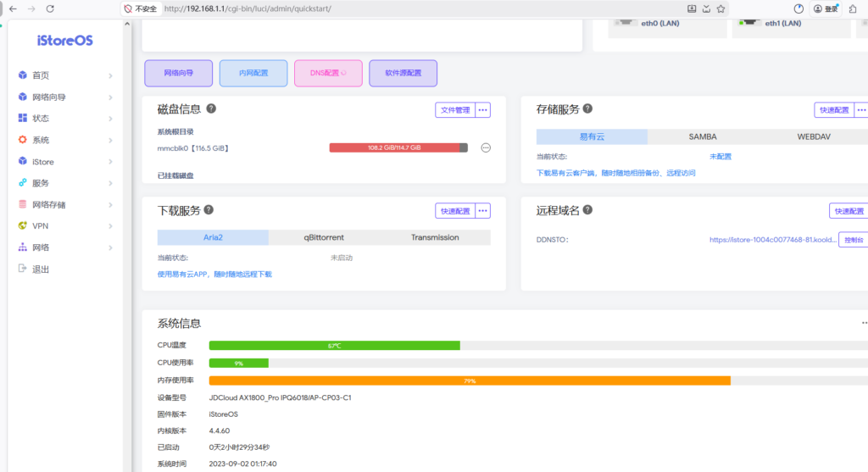Click the 退出 logout icon in the sidebar
Image resolution: width=868 pixels, height=472 pixels.
point(22,269)
